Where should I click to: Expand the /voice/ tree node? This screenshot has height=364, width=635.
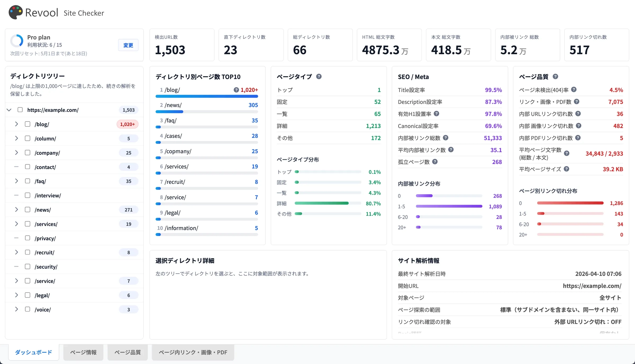(x=16, y=309)
